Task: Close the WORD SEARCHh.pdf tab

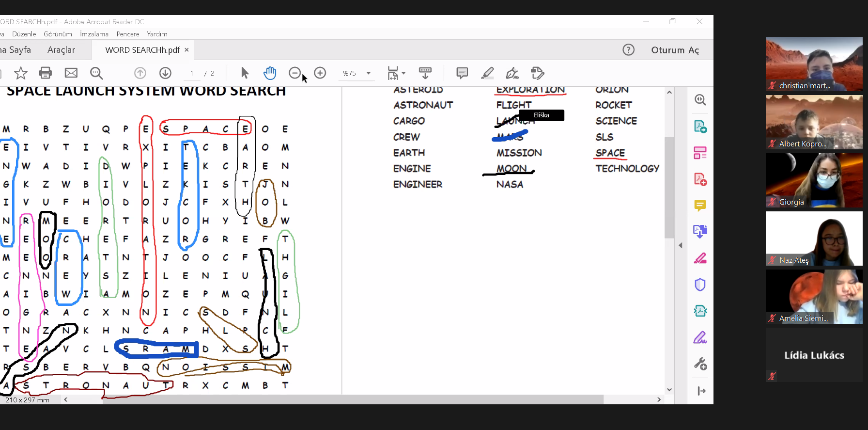Action: coord(186,50)
